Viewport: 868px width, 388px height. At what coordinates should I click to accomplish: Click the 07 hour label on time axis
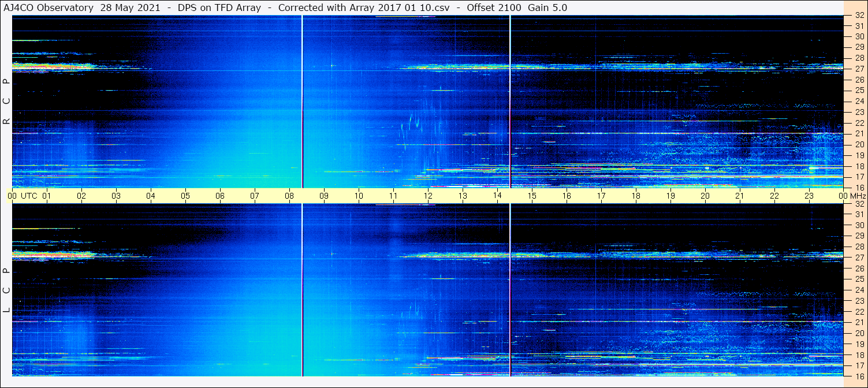coord(255,196)
